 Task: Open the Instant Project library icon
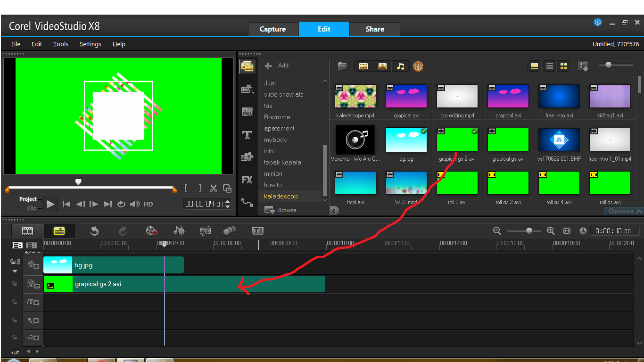point(248,89)
